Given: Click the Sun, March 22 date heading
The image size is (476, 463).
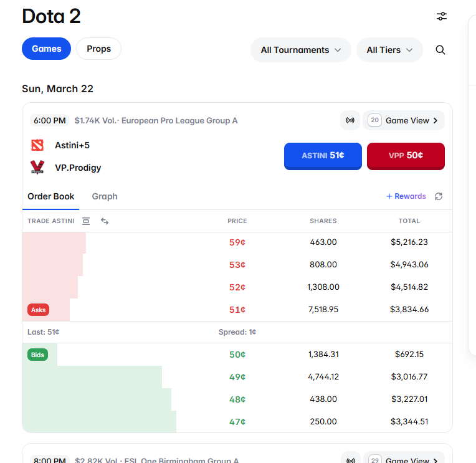Looking at the screenshot, I should click(57, 88).
